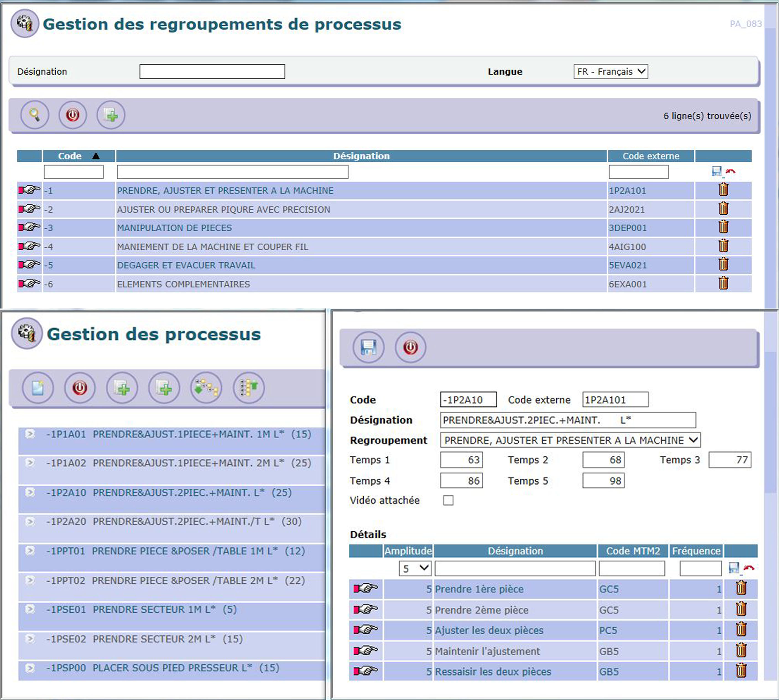
Task: Click the Fréquence column header
Action: pyautogui.click(x=696, y=551)
